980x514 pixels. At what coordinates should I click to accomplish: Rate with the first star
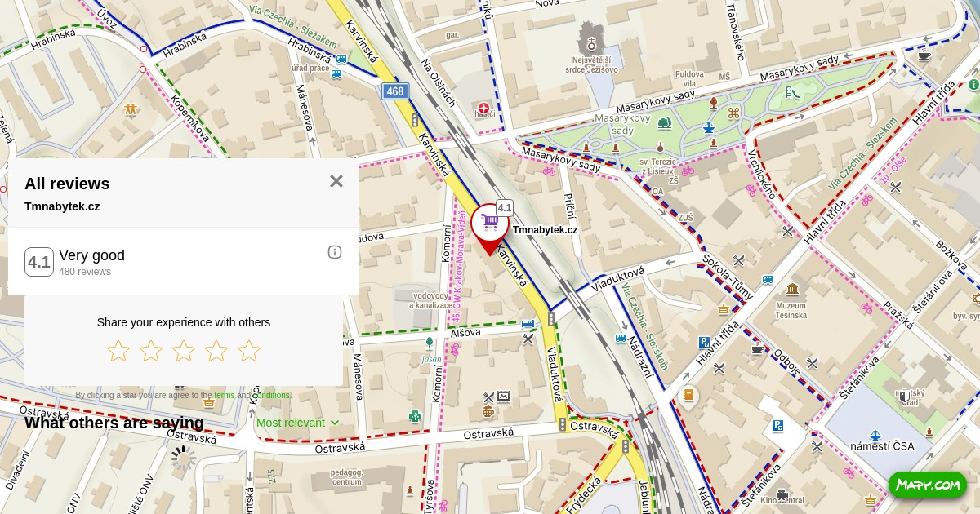click(x=118, y=351)
